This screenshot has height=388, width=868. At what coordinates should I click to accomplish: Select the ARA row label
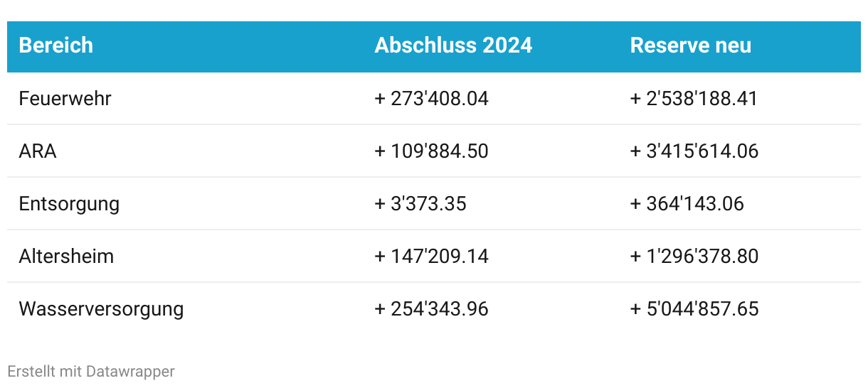[x=38, y=151]
